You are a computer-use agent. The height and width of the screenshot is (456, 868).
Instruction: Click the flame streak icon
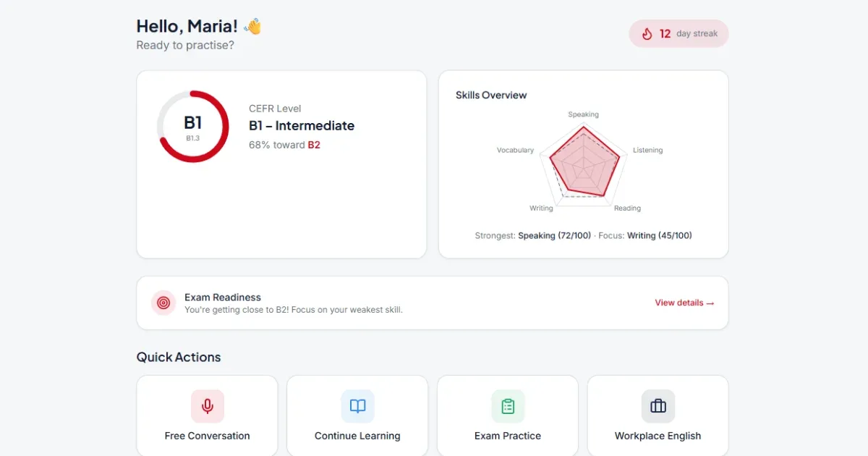tap(647, 34)
